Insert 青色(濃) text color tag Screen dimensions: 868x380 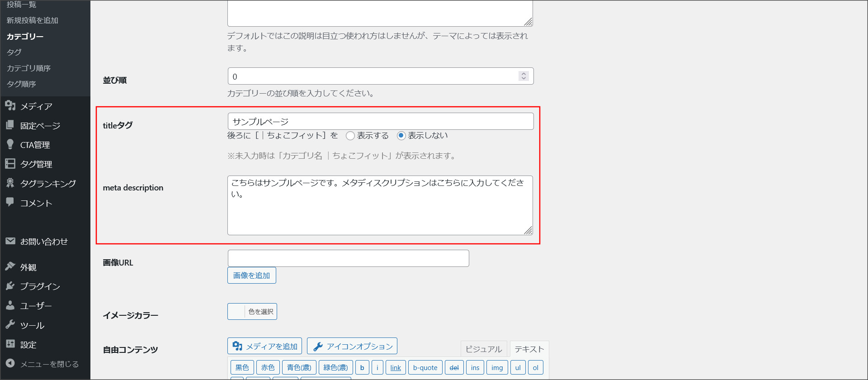299,367
